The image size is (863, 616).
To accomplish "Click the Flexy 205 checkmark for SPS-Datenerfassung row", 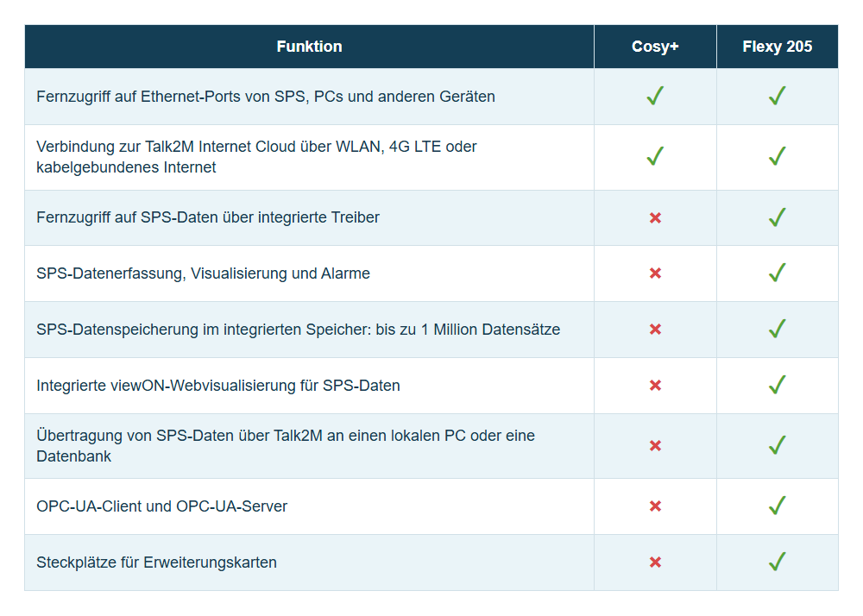I will (x=778, y=273).
